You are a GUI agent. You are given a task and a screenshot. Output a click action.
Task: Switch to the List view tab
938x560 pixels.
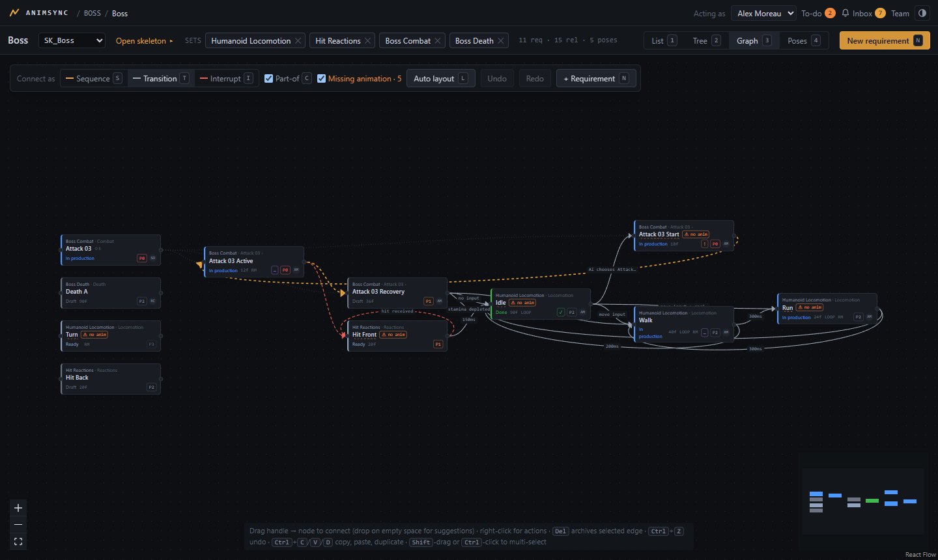click(664, 40)
